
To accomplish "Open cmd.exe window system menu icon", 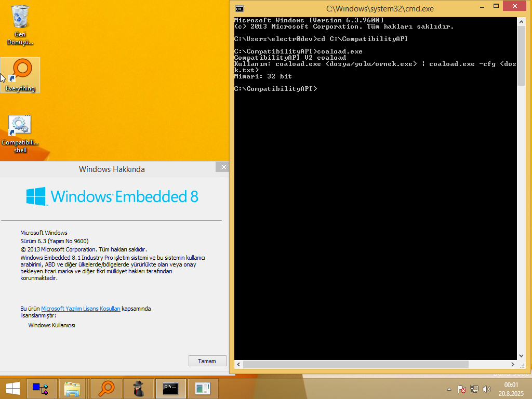I will coord(240,9).
